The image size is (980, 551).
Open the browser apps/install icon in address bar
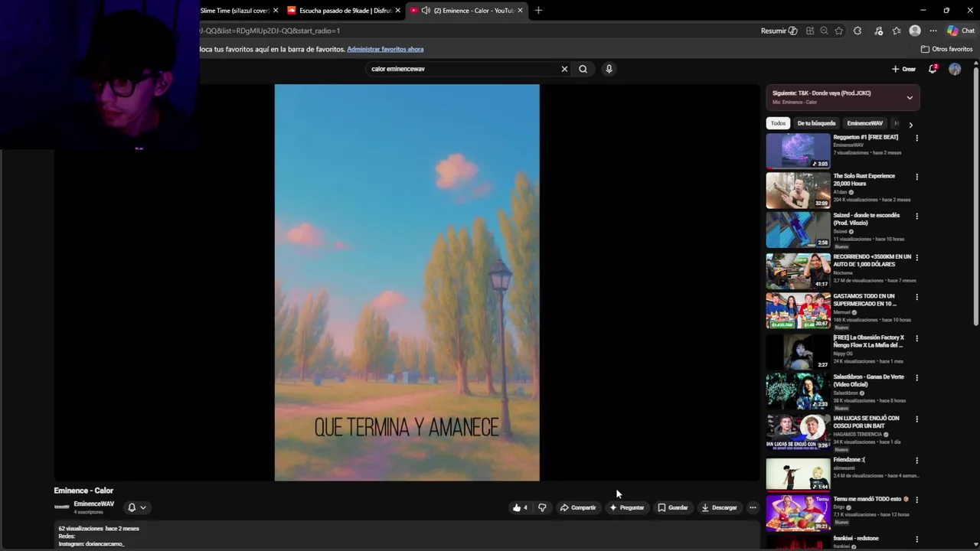[x=809, y=31]
